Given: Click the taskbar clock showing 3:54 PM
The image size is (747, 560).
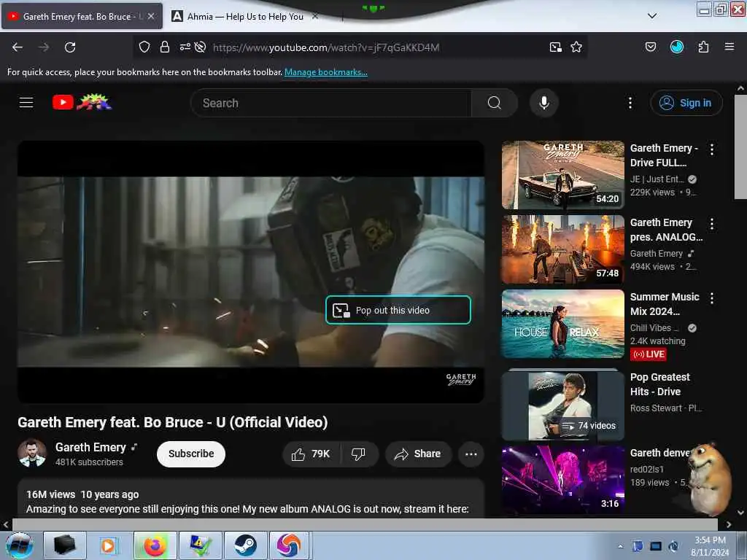Looking at the screenshot, I should [x=710, y=546].
